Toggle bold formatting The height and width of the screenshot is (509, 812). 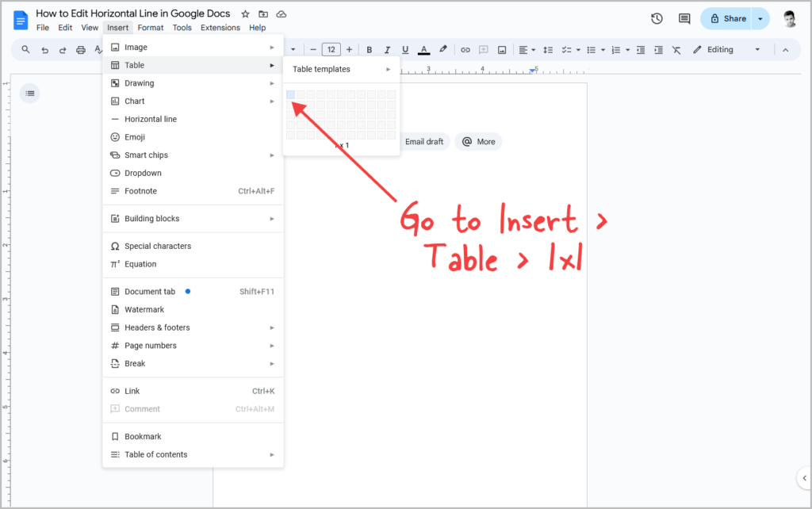[368, 49]
